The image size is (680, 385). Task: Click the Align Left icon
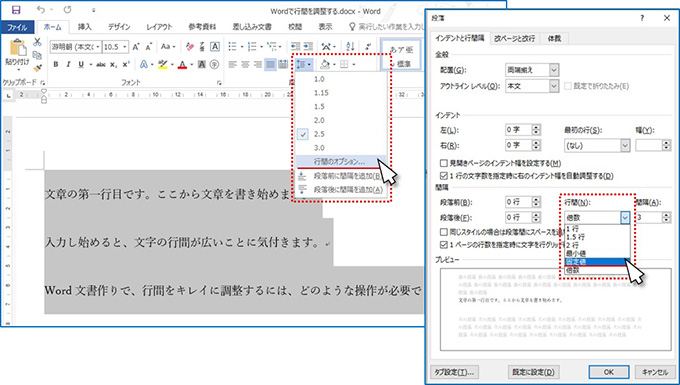(232, 65)
